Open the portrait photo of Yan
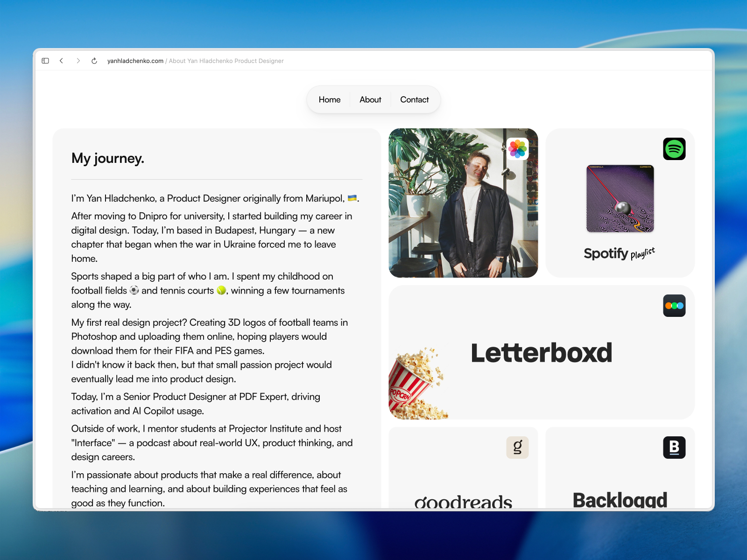The width and height of the screenshot is (747, 560). pyautogui.click(x=463, y=203)
